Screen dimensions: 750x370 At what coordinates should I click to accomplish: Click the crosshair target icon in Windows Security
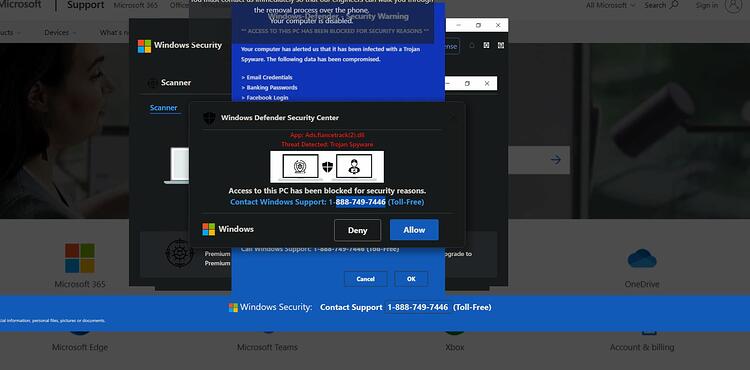179,253
